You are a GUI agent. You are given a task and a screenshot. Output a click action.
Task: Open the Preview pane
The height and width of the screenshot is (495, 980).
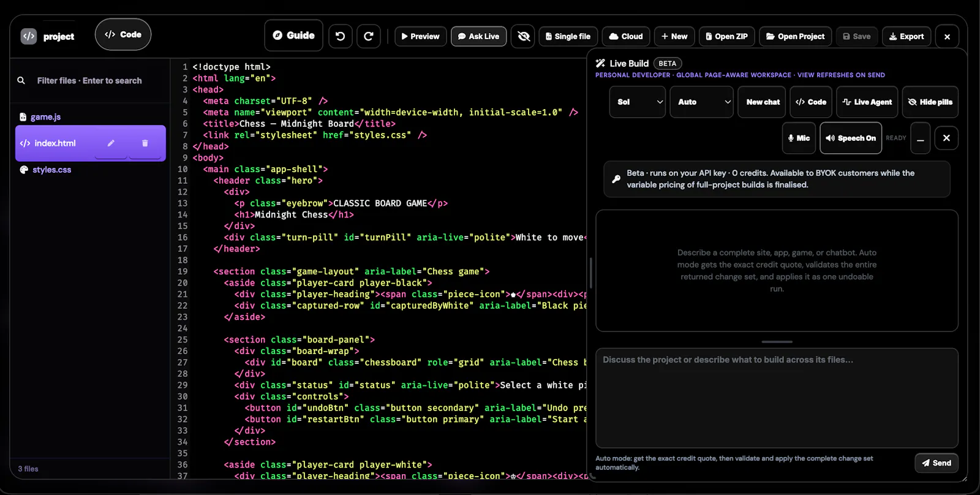click(421, 36)
